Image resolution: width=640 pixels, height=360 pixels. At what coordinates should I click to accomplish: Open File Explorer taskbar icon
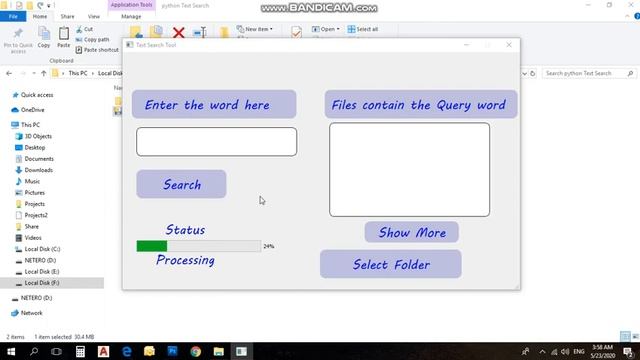[x=219, y=351]
